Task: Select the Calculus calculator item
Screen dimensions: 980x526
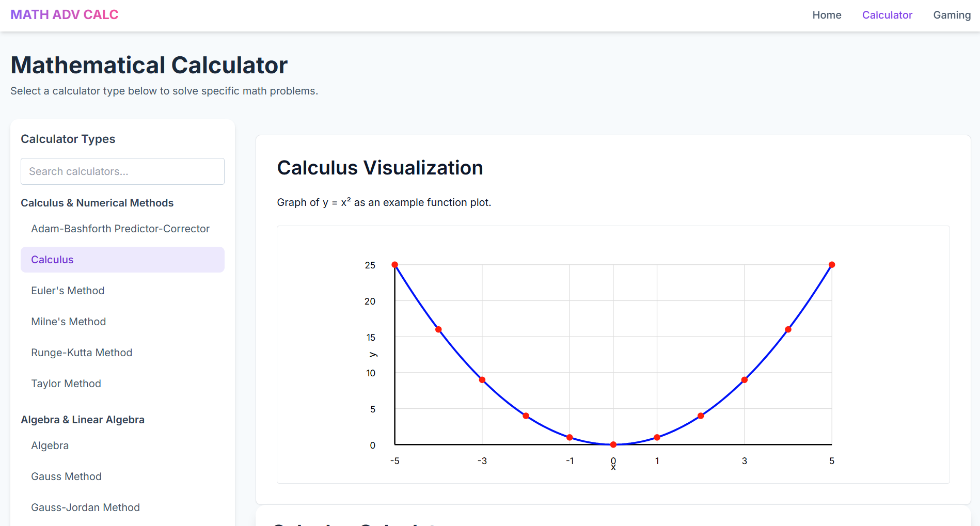Action: (122, 260)
